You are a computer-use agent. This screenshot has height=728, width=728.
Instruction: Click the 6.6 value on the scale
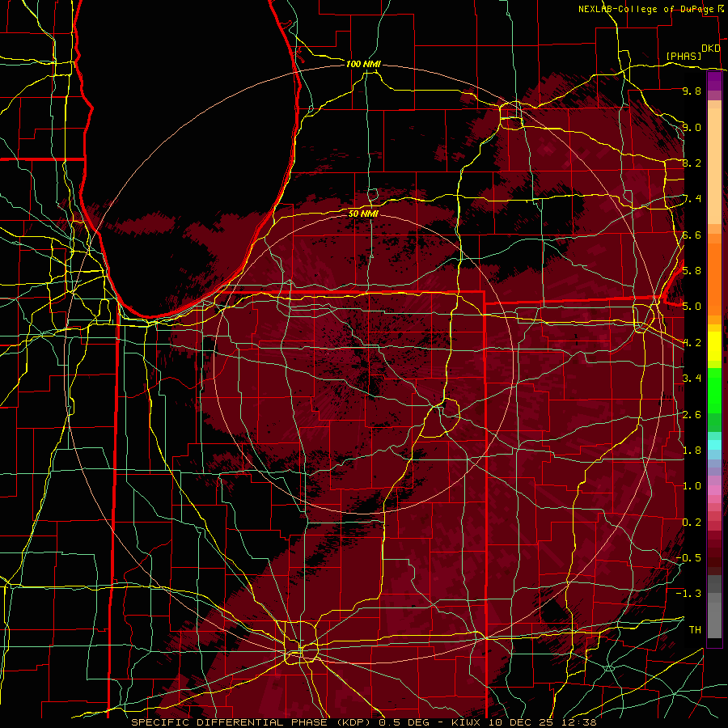692,235
